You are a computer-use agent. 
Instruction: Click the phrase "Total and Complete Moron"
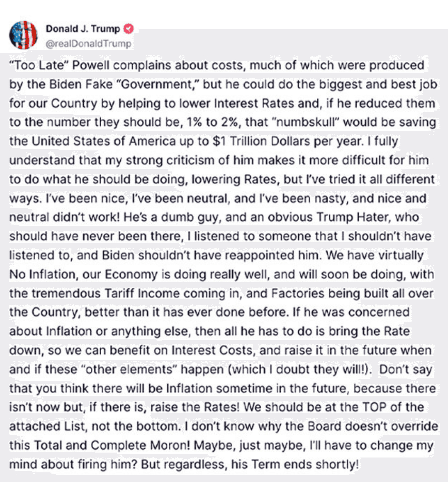coord(112,446)
